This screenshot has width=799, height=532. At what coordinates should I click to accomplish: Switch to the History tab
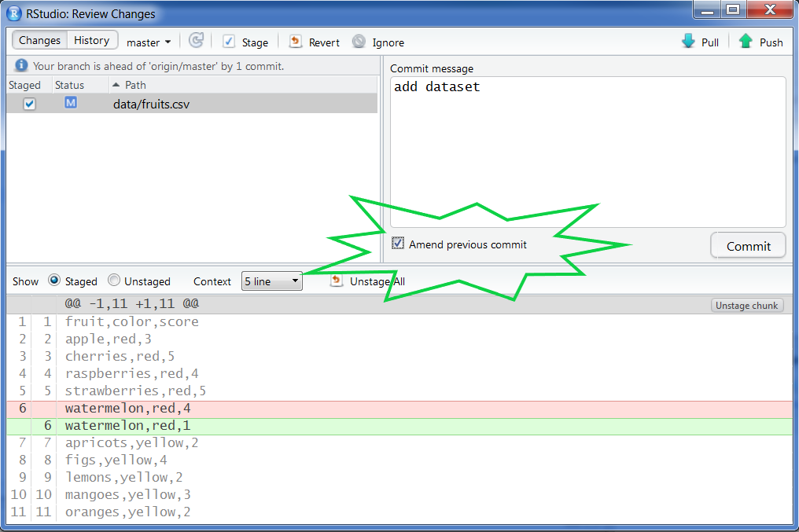pos(92,41)
